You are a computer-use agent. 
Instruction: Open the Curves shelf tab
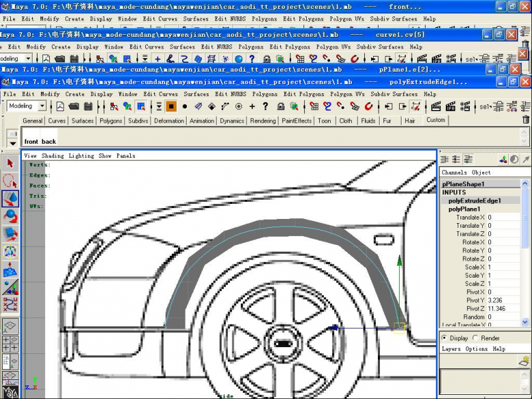point(57,121)
